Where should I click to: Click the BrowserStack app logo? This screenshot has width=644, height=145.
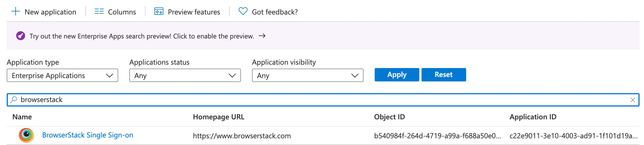click(26, 135)
